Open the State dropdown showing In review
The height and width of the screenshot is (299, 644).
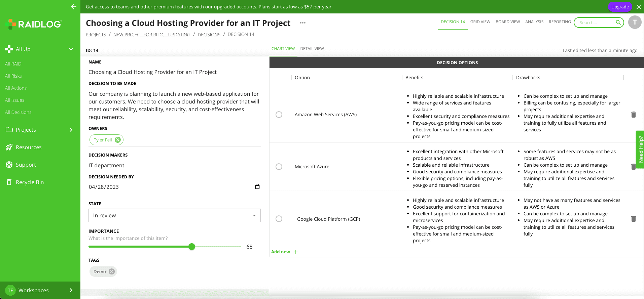coord(175,215)
